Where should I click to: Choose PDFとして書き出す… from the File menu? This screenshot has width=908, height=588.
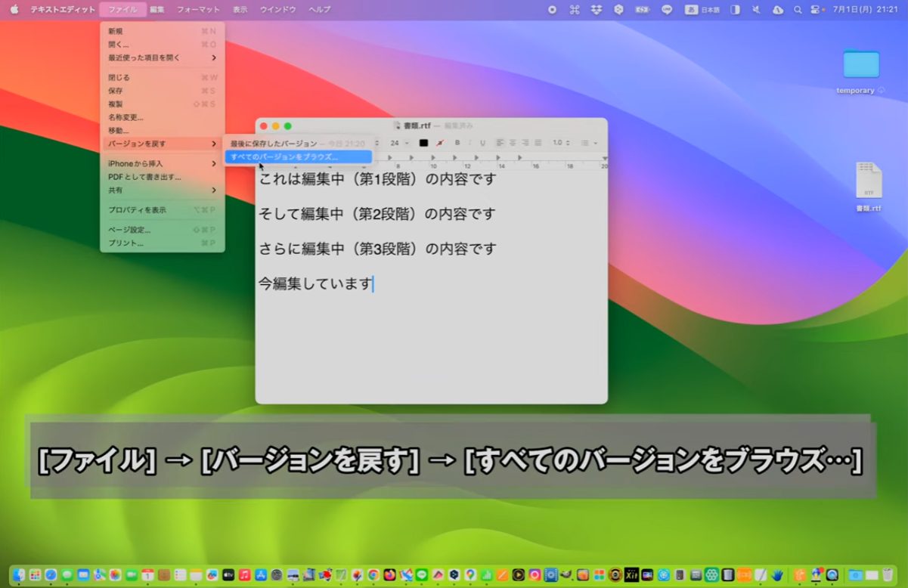click(x=163, y=177)
